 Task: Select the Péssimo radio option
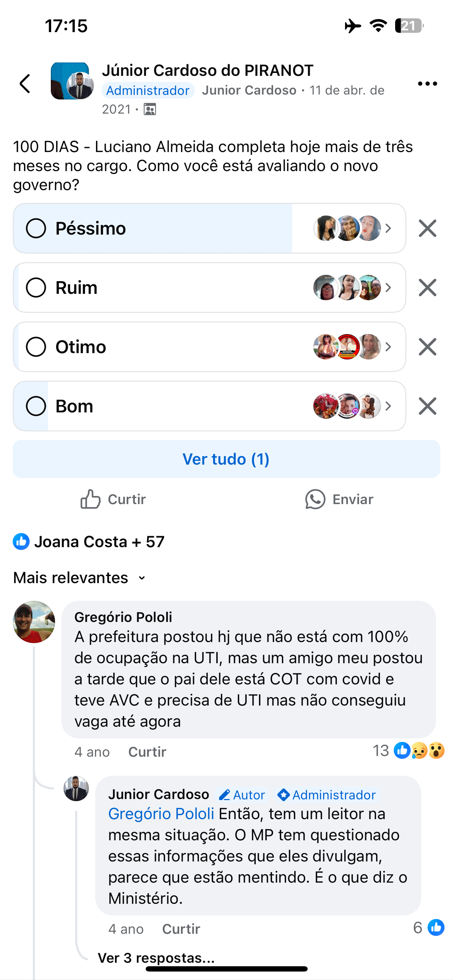point(36,228)
